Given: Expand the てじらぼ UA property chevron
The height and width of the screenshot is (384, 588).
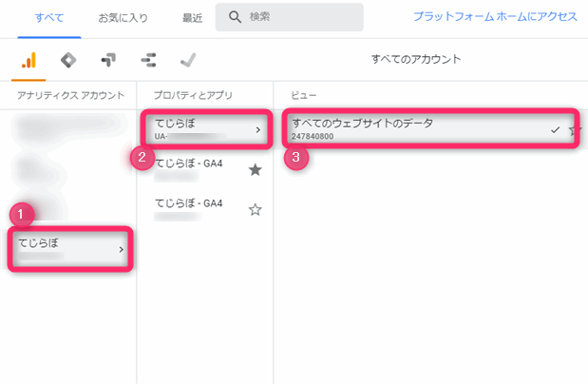Looking at the screenshot, I should (257, 129).
